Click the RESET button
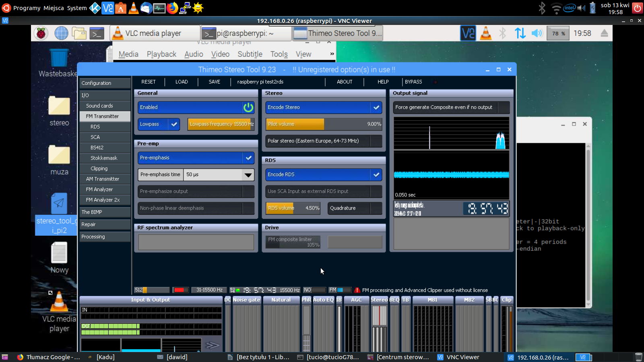This screenshot has height=362, width=644. pyautogui.click(x=149, y=82)
